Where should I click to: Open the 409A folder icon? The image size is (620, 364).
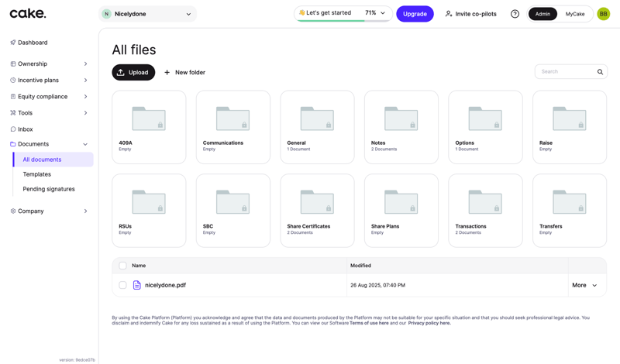(149, 118)
